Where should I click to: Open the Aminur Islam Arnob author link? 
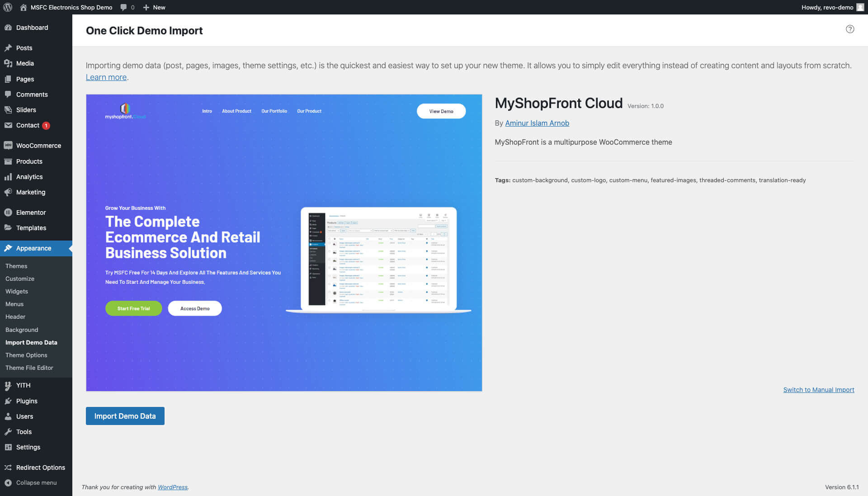coord(537,123)
